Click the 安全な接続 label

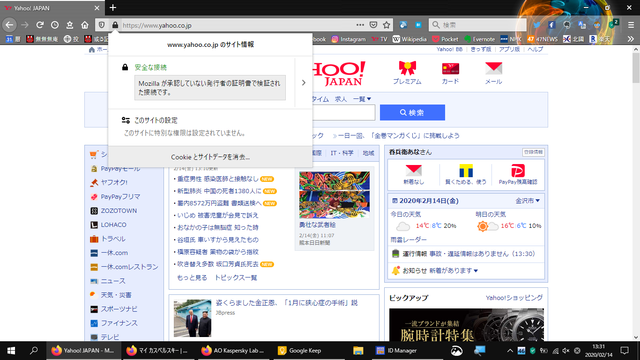click(x=151, y=67)
